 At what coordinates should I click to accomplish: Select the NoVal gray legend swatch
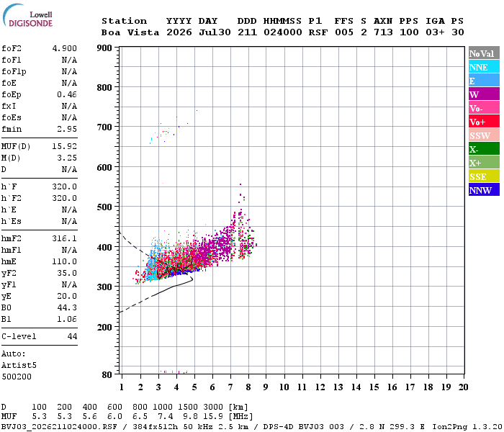click(484, 53)
